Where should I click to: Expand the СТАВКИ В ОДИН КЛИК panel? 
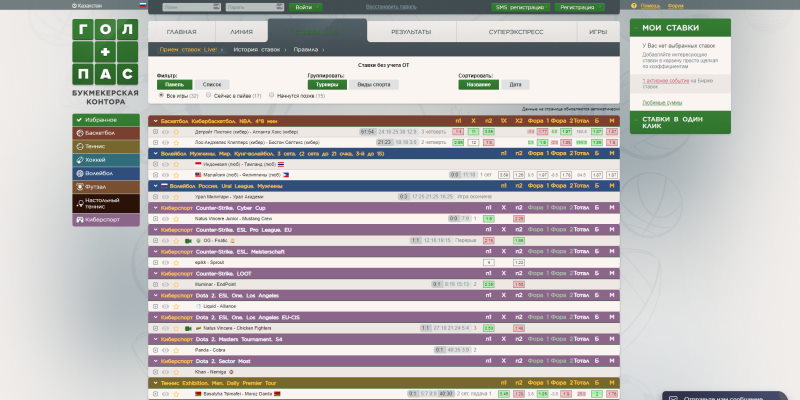pyautogui.click(x=680, y=122)
